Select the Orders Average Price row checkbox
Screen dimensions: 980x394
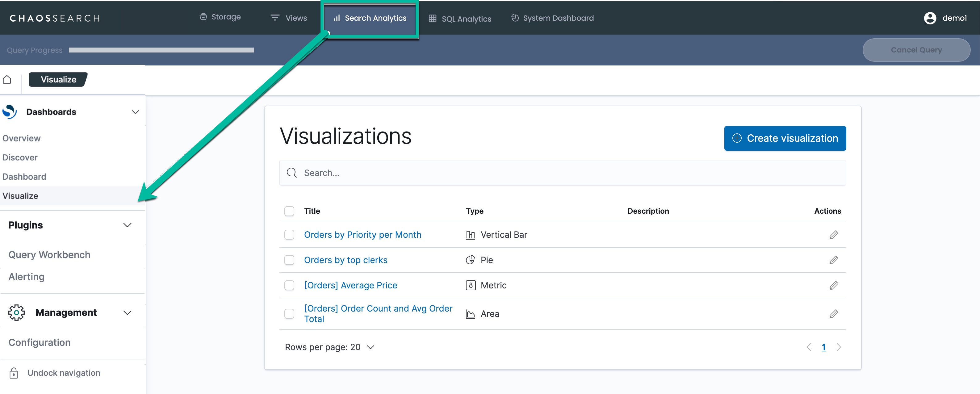tap(289, 285)
